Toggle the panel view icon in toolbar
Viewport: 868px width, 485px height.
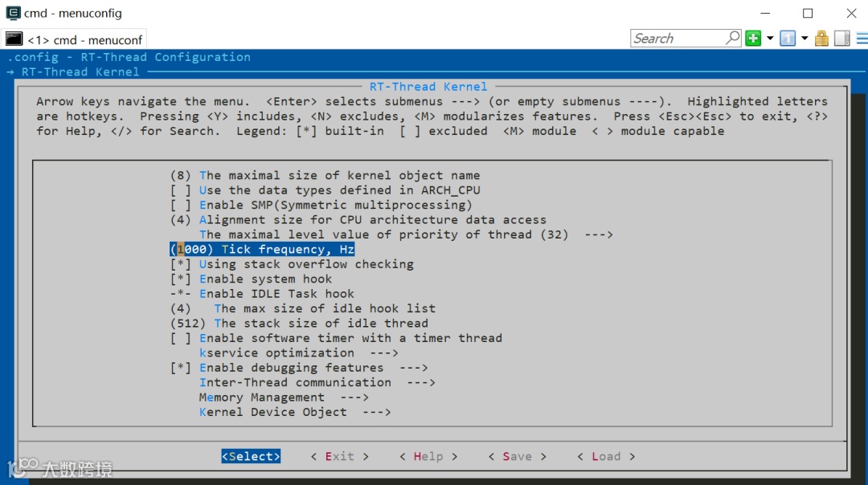(842, 39)
